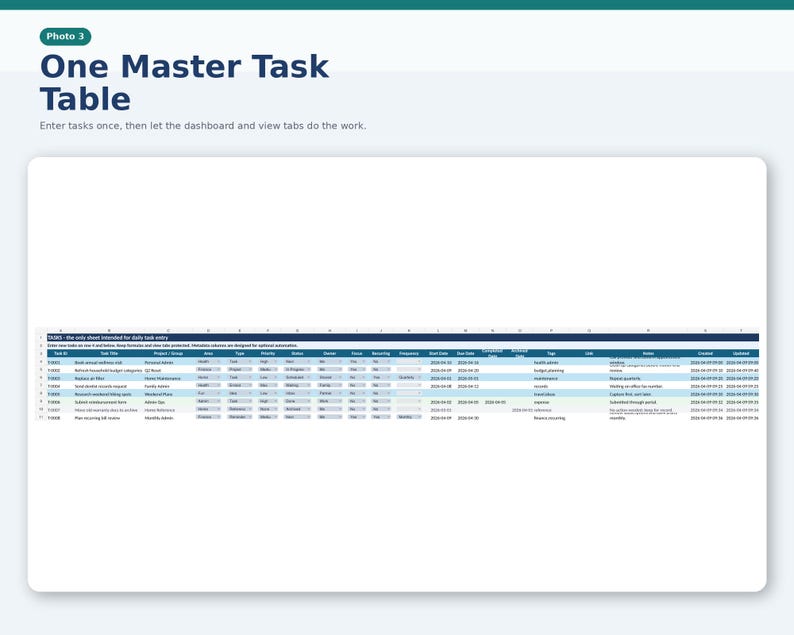The image size is (794, 635).
Task: Click the Due Date column header
Action: click(465, 353)
